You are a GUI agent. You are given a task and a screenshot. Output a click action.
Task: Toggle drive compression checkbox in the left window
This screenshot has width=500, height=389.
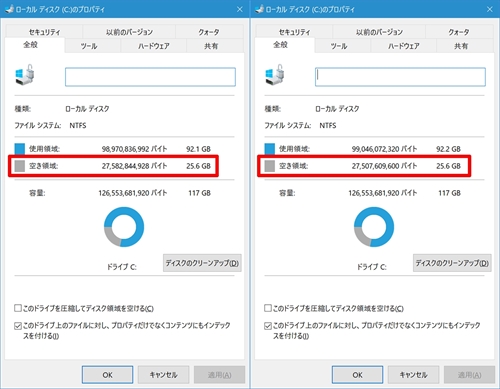18,308
